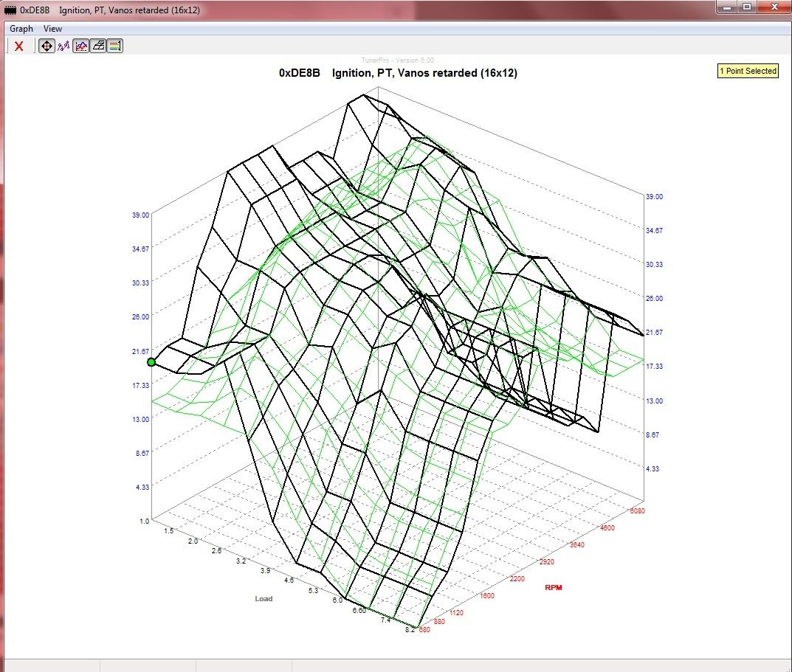Click the red RPM axis label
Screen dimensions: 792x672
click(x=554, y=588)
